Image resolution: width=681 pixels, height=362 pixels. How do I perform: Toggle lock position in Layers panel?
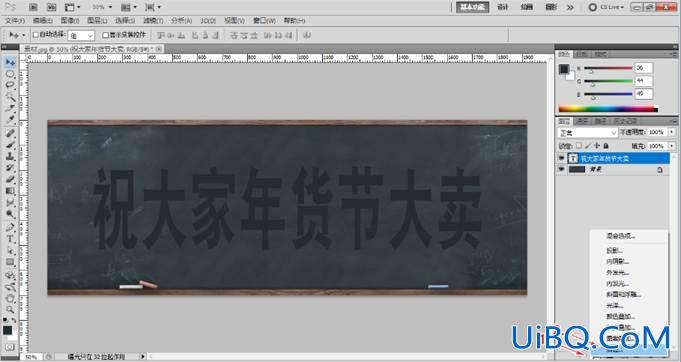(597, 146)
